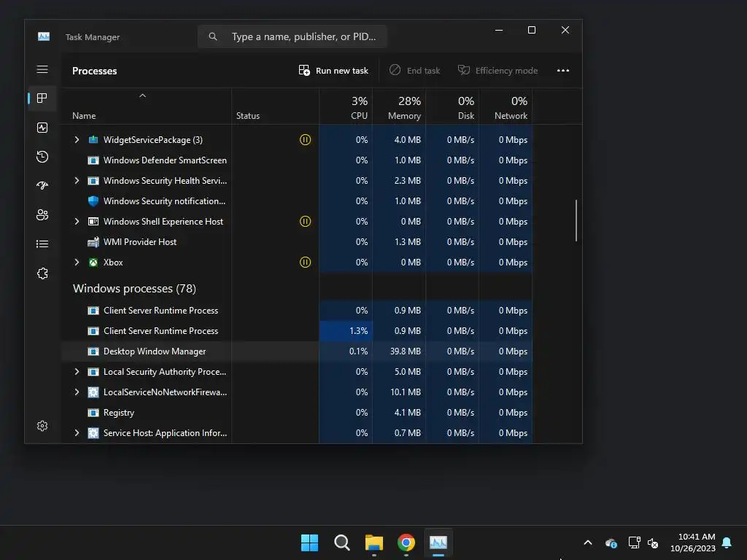Screen dimensions: 747x560
Task: Open taskbar Search
Action: click(341, 542)
